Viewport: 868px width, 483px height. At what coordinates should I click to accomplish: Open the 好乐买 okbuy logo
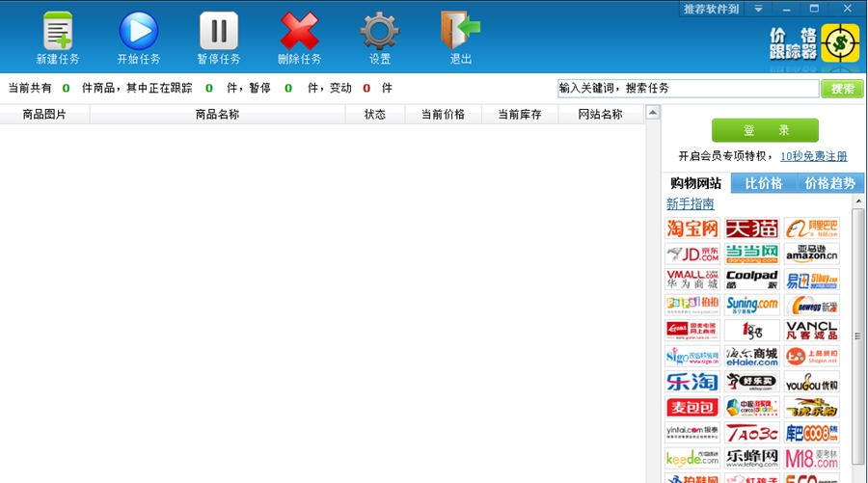click(751, 382)
